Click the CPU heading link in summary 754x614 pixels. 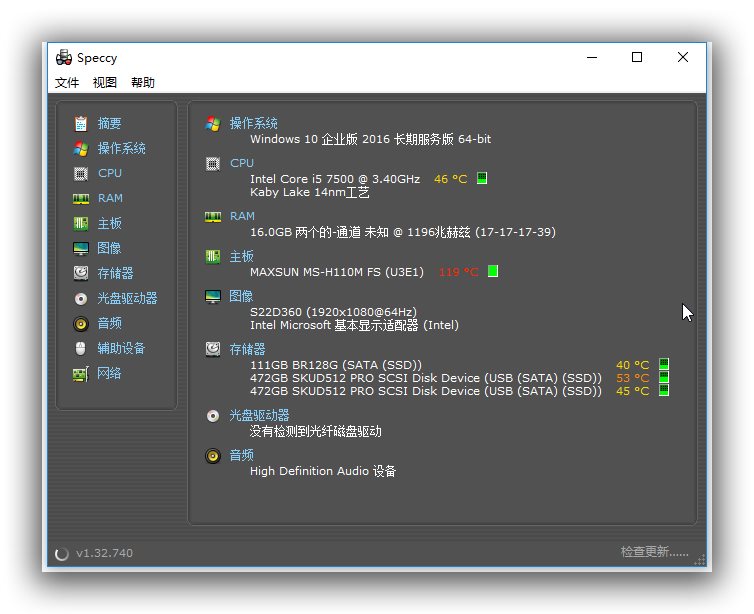pos(241,163)
